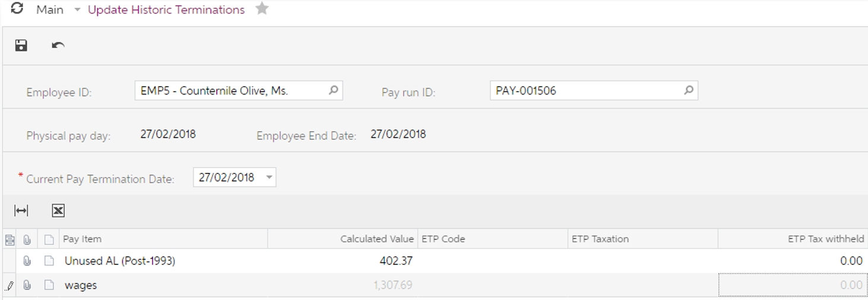Click the refresh icon beside Main

pyautogui.click(x=17, y=9)
